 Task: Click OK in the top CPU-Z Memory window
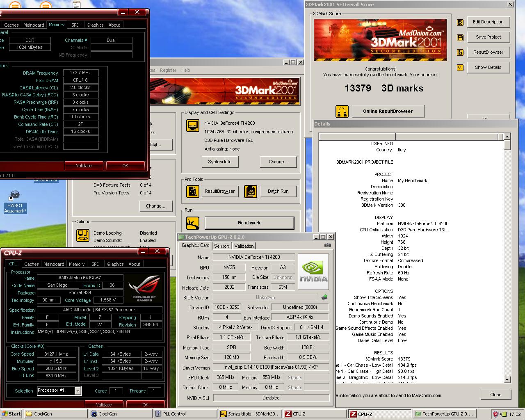tap(125, 166)
